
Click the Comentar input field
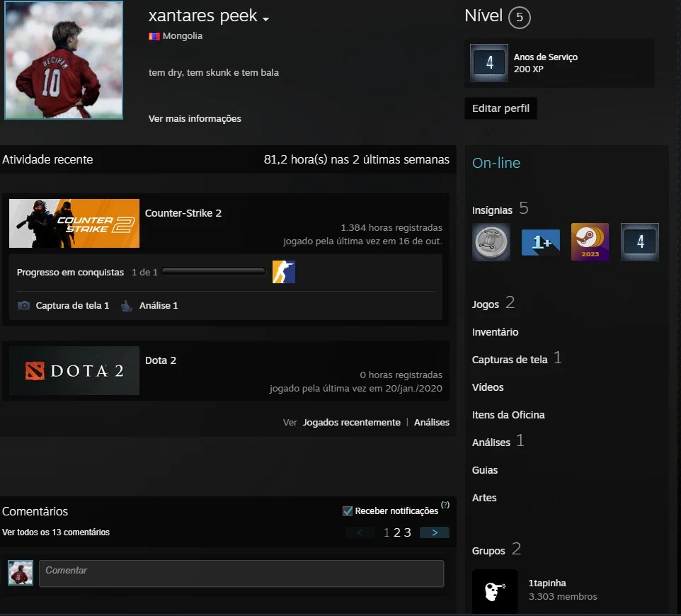click(241, 574)
